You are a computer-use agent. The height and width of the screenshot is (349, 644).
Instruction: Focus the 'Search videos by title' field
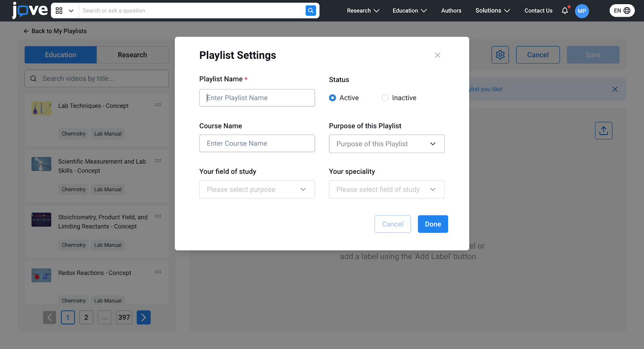tap(97, 79)
